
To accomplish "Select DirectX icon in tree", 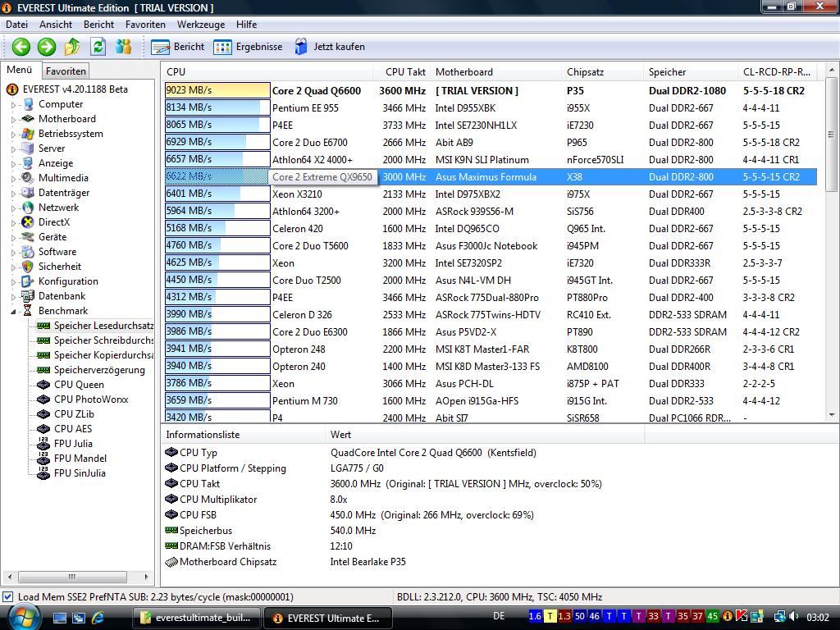I will tap(28, 222).
